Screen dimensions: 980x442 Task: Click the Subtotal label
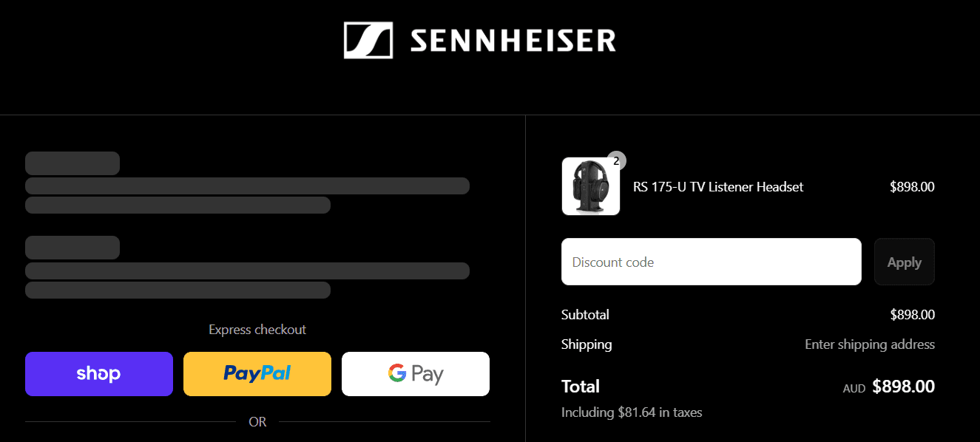pyautogui.click(x=585, y=315)
